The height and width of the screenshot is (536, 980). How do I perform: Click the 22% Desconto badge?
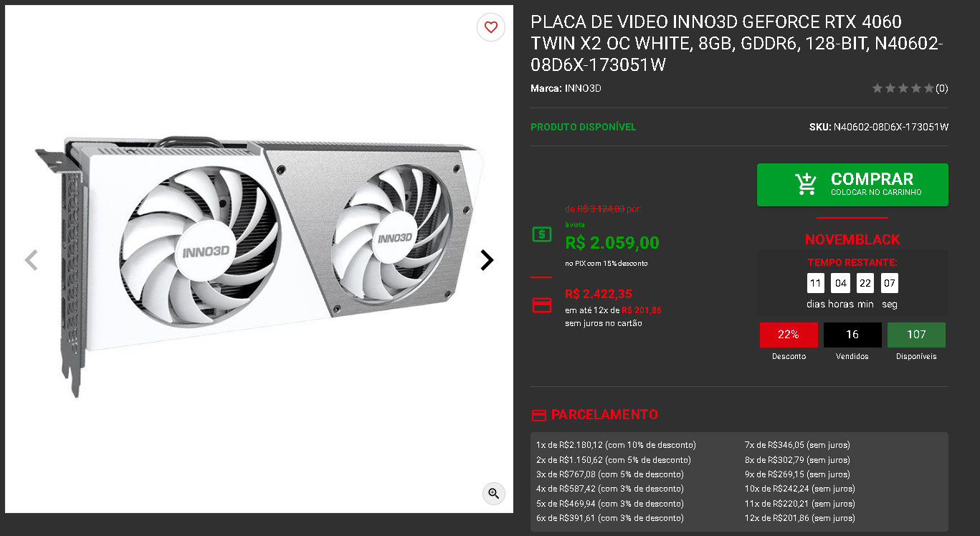click(x=789, y=335)
